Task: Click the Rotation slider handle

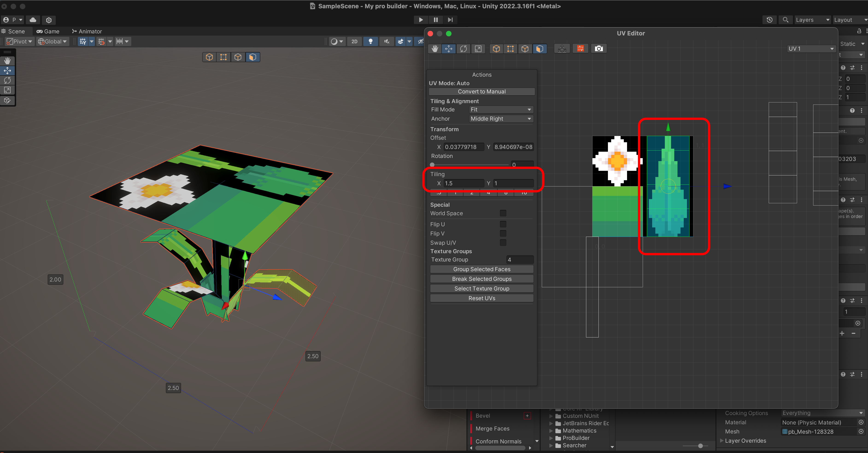Action: pyautogui.click(x=432, y=165)
